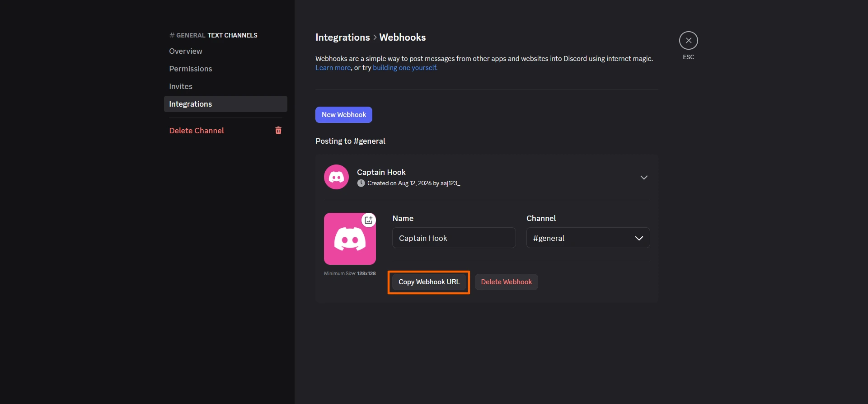Click the Captain Hook webhook title text
Image resolution: width=868 pixels, height=404 pixels.
(381, 172)
